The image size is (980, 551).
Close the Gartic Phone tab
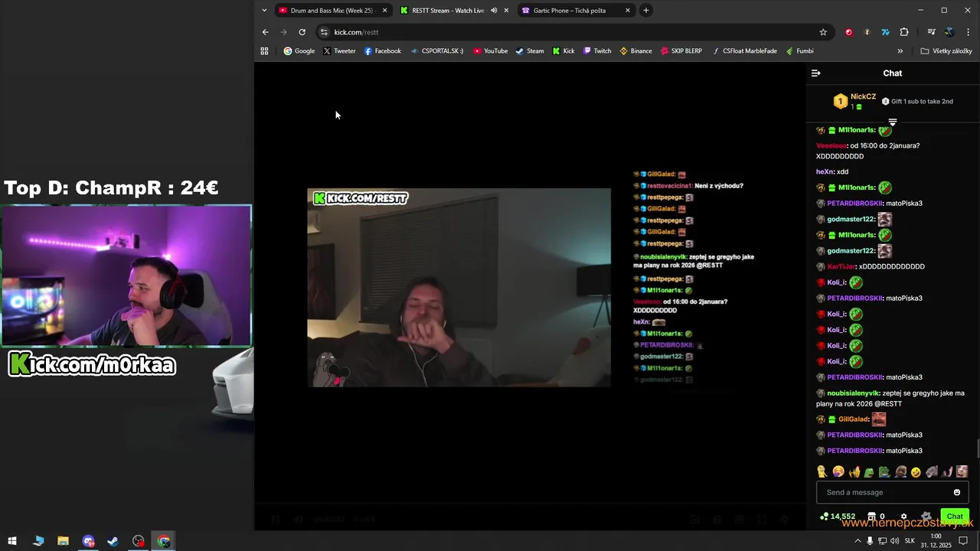tap(628, 11)
